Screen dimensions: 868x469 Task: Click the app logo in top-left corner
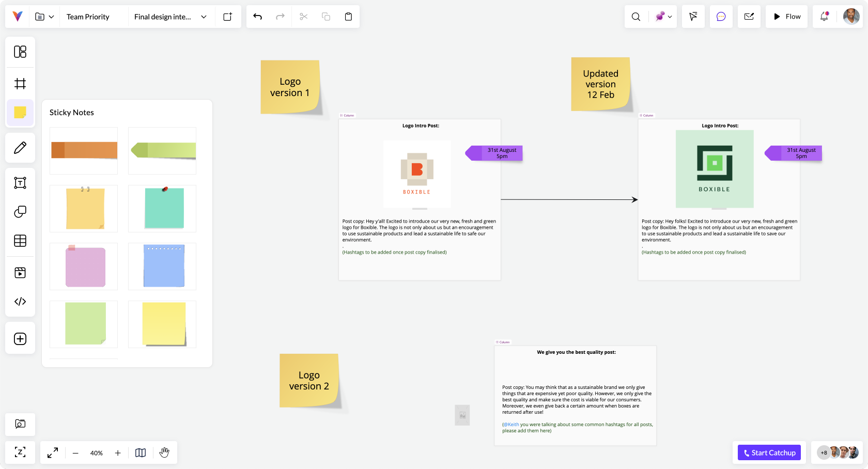(18, 17)
